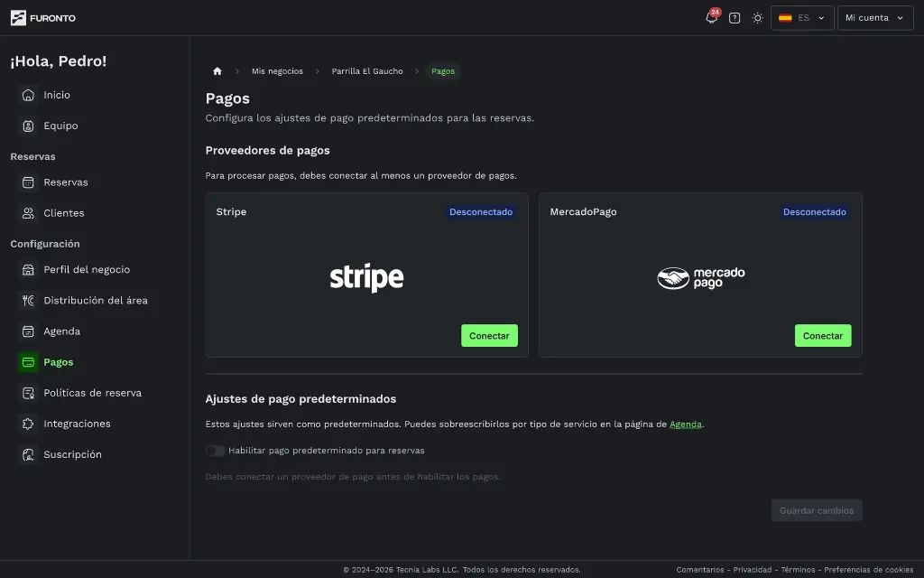Click the Equipo icon in sidebar
The height and width of the screenshot is (578, 924).
[x=28, y=126]
